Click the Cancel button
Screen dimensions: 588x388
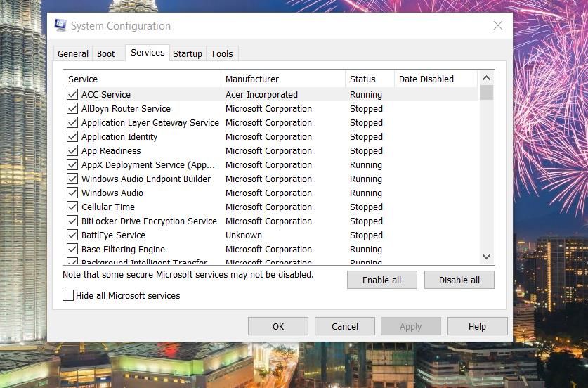[x=345, y=326]
